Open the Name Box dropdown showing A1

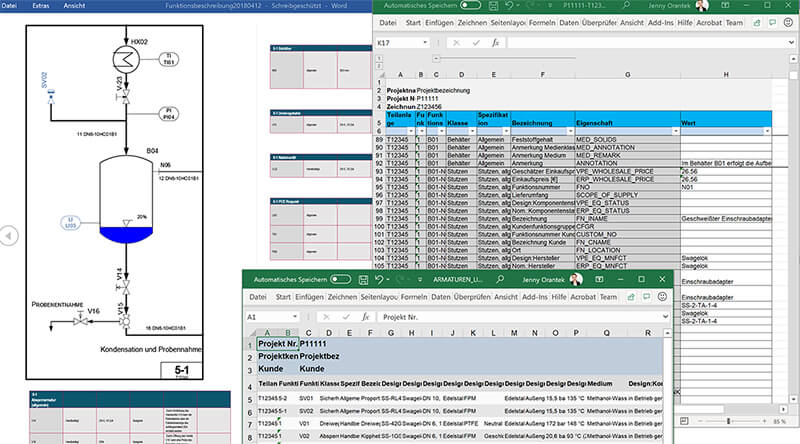pyautogui.click(x=295, y=317)
